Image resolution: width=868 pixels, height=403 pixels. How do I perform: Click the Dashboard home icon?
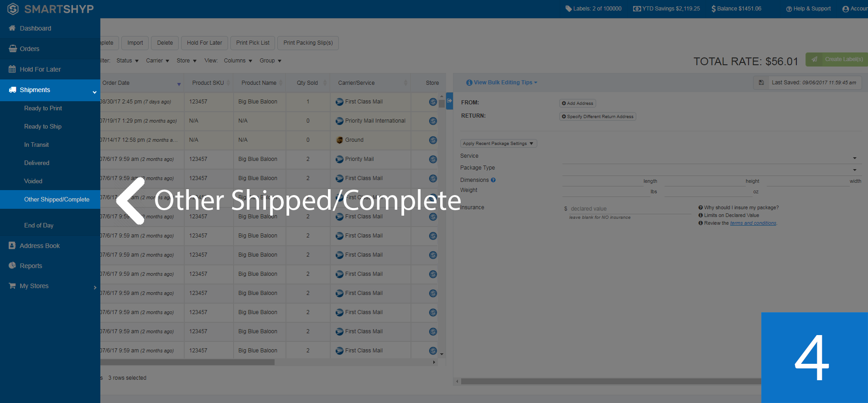click(12, 28)
